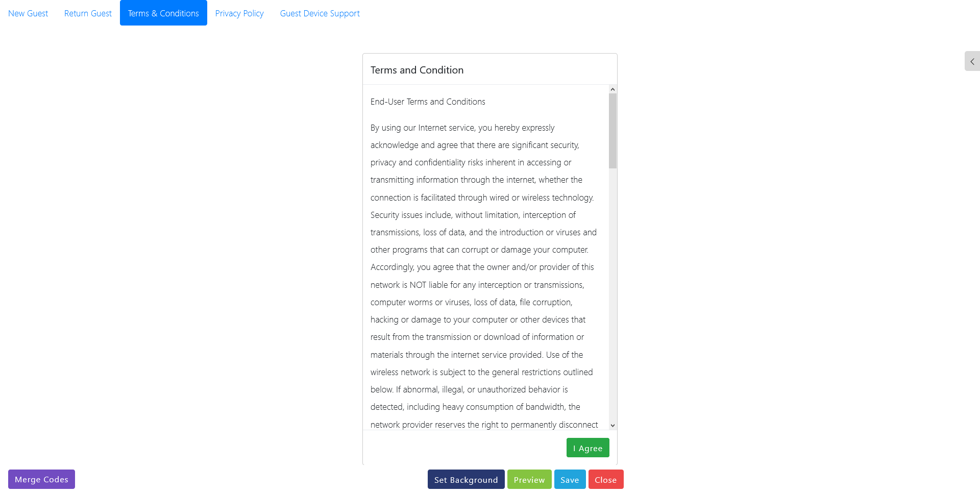Select the Terms & Conditions tab
This screenshot has height=493, width=980.
pos(163,13)
